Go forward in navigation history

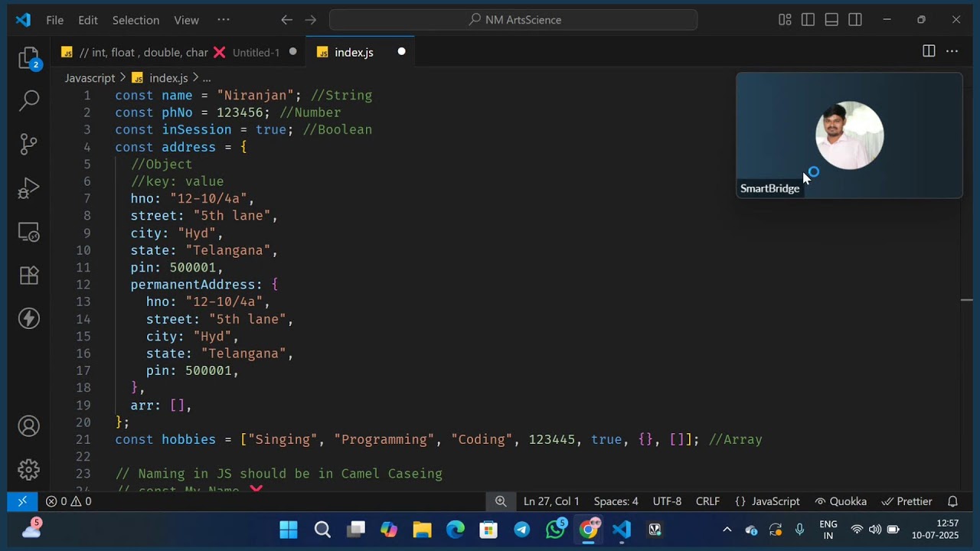pyautogui.click(x=310, y=20)
